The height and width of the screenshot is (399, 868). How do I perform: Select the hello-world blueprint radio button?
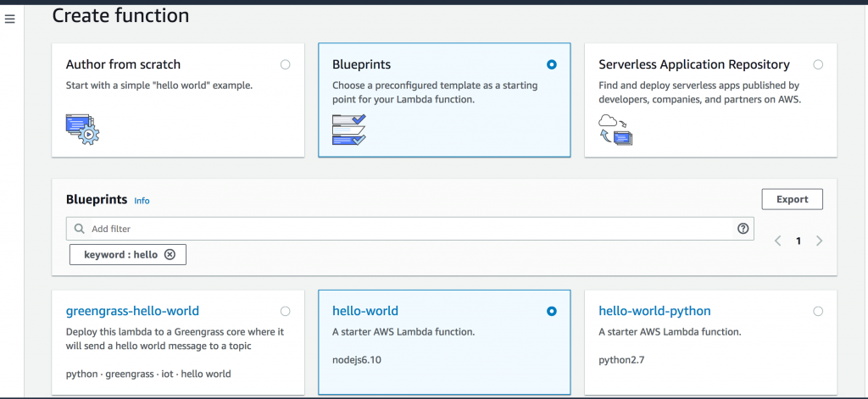pyautogui.click(x=551, y=312)
